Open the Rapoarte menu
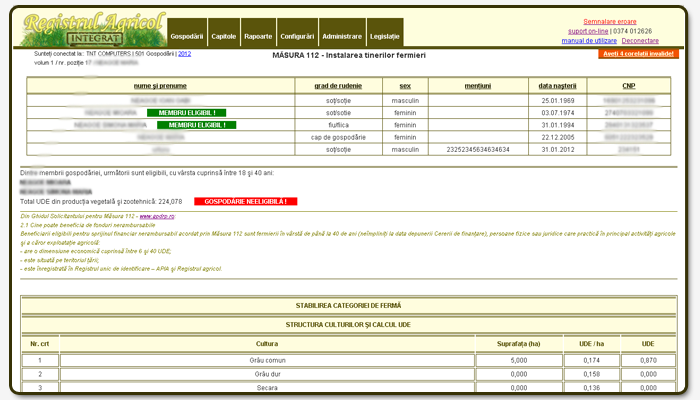 coord(258,33)
